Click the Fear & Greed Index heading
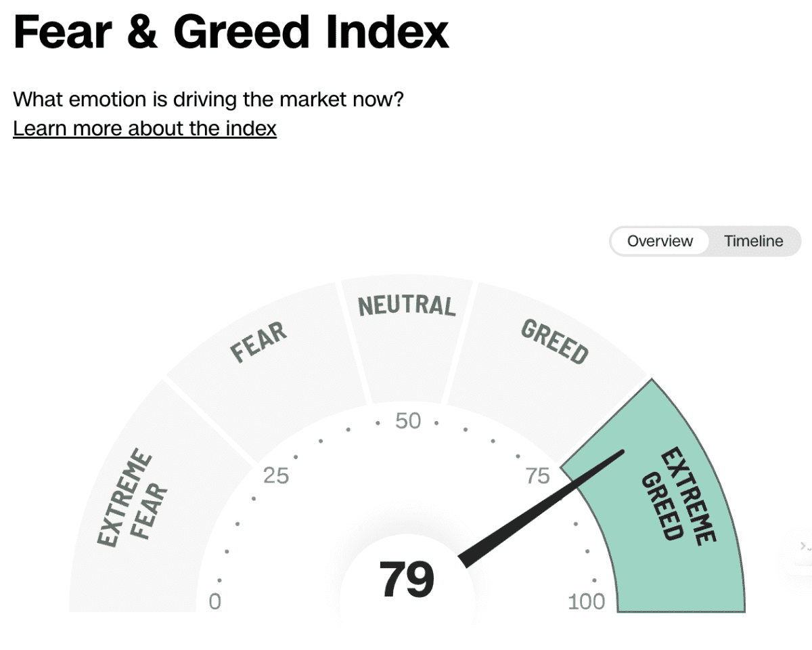This screenshot has height=650, width=812. click(x=231, y=31)
